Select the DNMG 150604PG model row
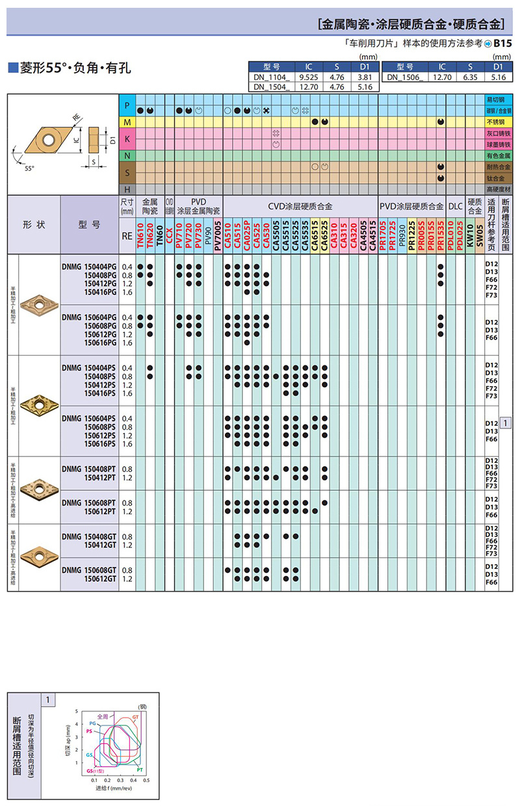Viewport: 520px width, 812px height. click(x=89, y=317)
